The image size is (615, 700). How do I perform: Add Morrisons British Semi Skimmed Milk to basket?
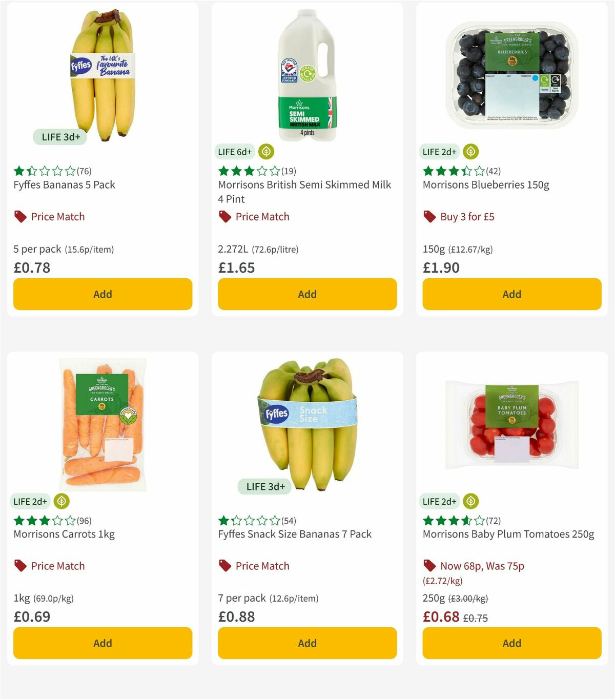(306, 294)
